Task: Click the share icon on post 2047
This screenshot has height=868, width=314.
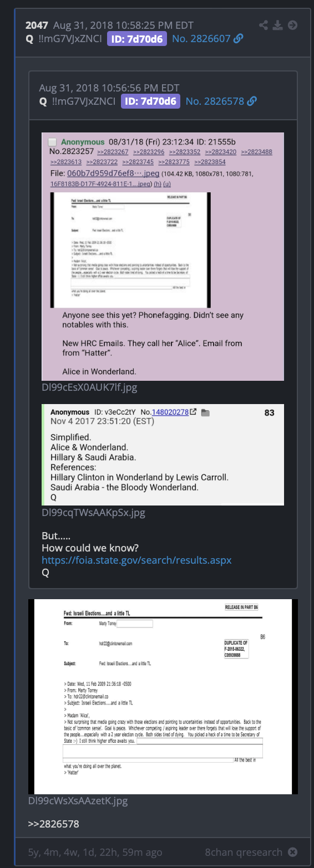Action: tap(264, 25)
